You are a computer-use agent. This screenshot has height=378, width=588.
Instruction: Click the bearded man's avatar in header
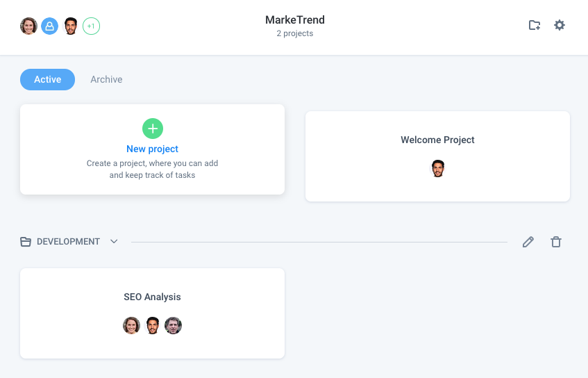click(71, 26)
